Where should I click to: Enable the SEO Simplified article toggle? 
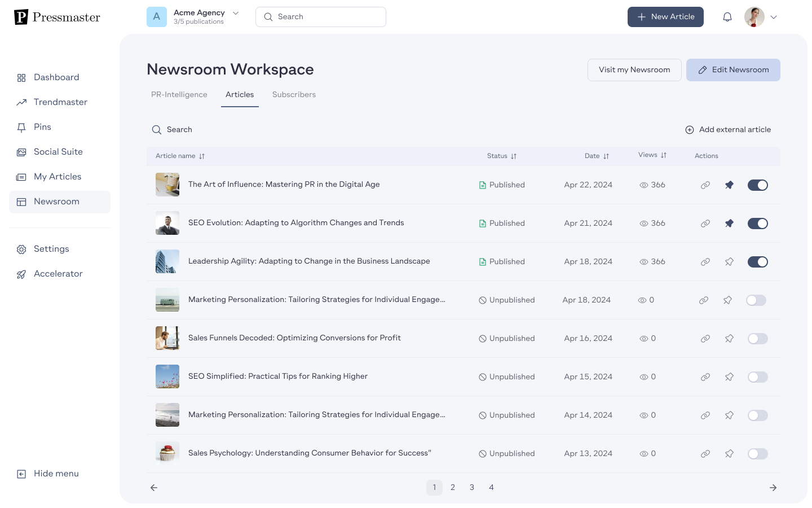pyautogui.click(x=758, y=377)
